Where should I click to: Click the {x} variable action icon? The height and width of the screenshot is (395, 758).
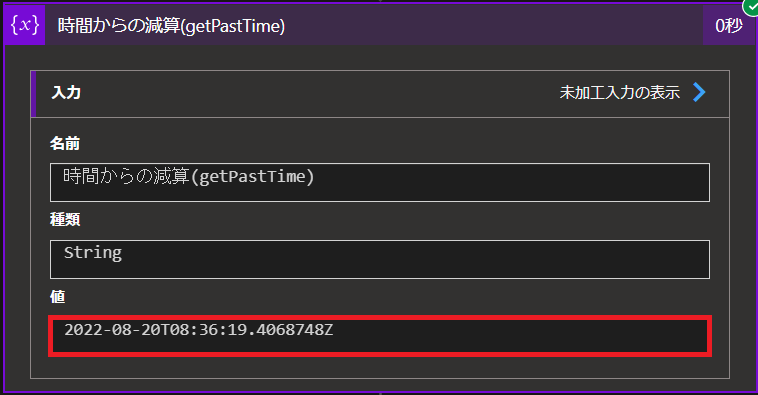[x=25, y=25]
